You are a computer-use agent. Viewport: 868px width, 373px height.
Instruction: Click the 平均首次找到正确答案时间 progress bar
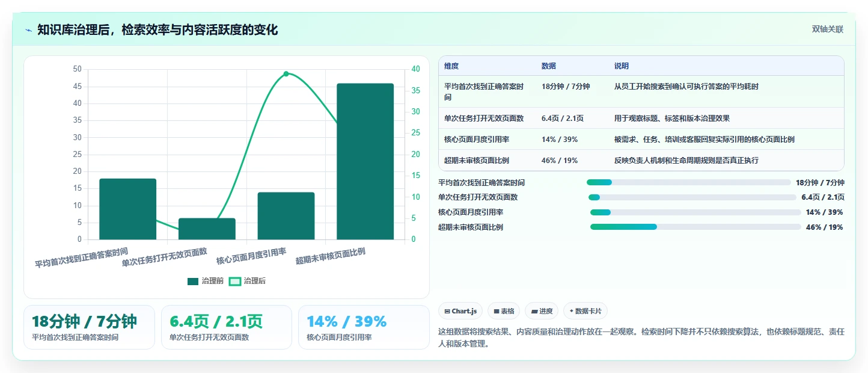pyautogui.click(x=689, y=182)
